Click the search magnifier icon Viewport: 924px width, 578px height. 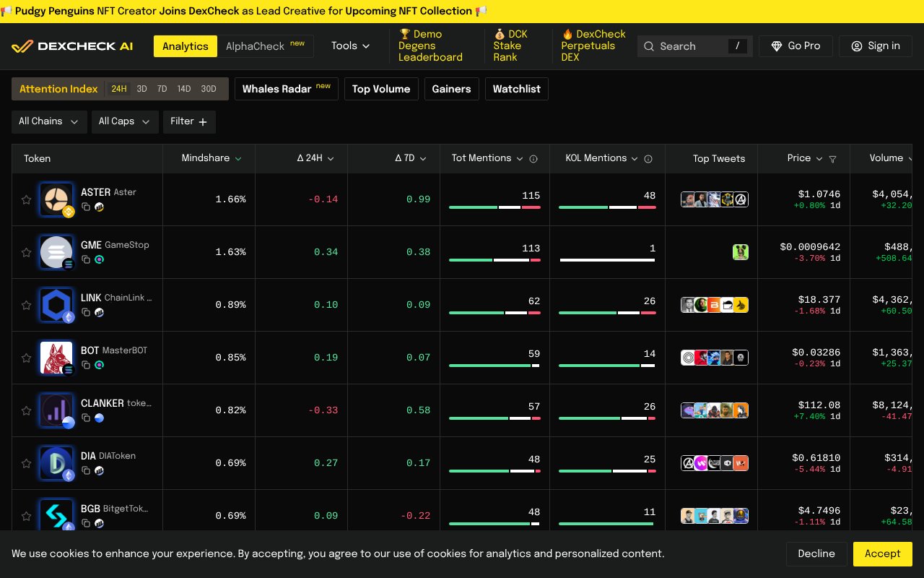click(649, 46)
